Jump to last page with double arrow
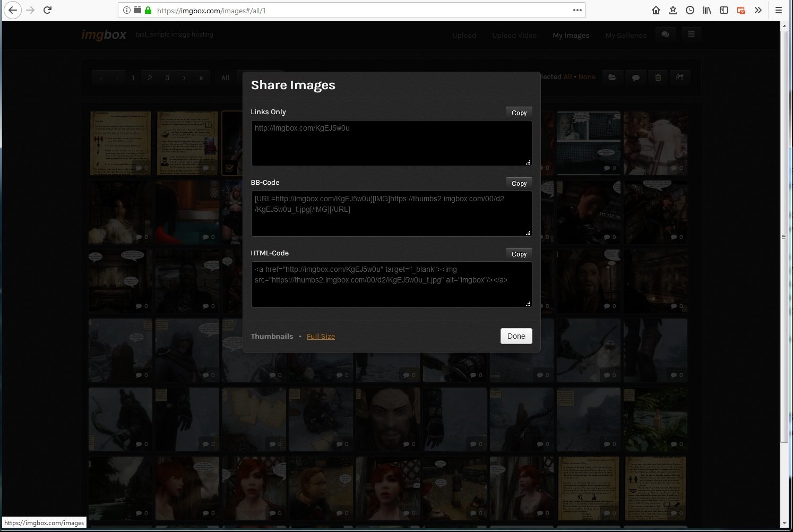The width and height of the screenshot is (793, 532). click(x=201, y=78)
